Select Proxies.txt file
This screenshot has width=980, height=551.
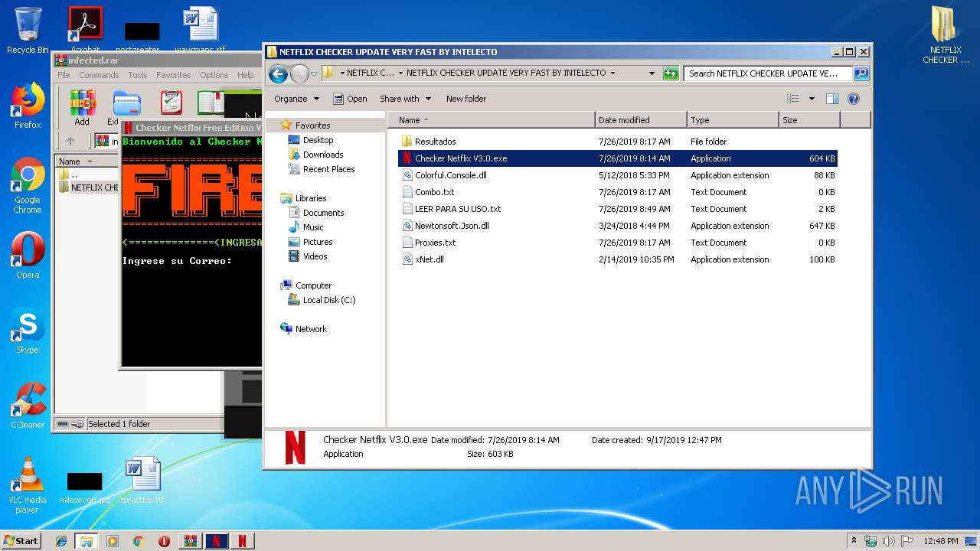pyautogui.click(x=619, y=243)
